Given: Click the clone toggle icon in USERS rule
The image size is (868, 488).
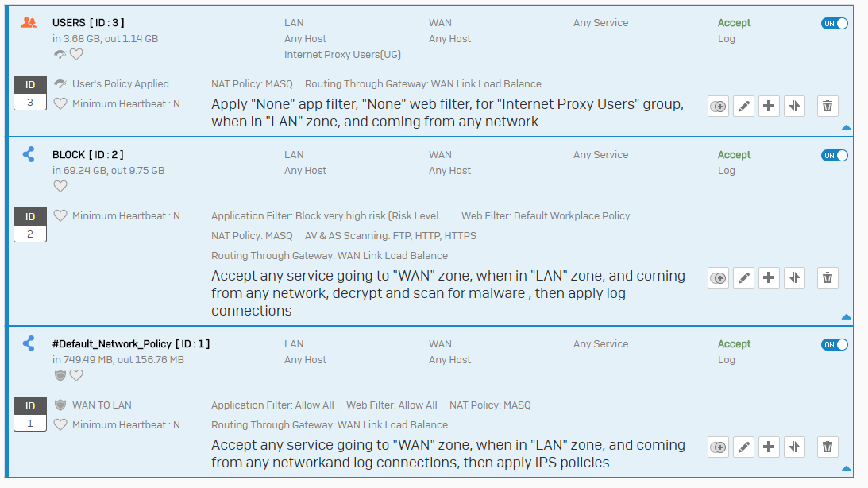Looking at the screenshot, I should pos(718,106).
